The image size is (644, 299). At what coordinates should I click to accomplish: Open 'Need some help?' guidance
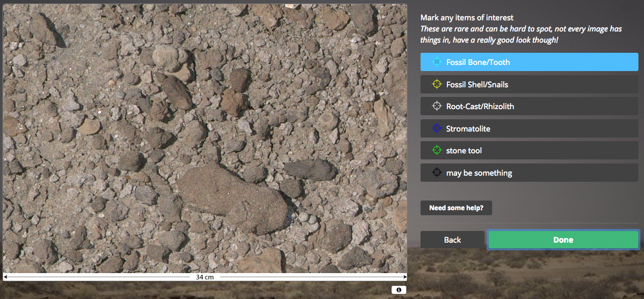coord(456,208)
